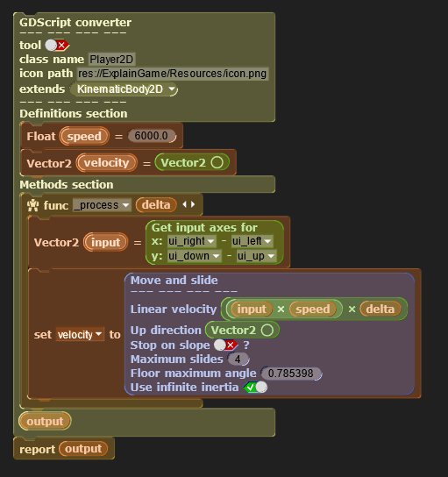Toggle the tool boolean switch
Viewport: 448px width, 477px height.
click(x=57, y=46)
